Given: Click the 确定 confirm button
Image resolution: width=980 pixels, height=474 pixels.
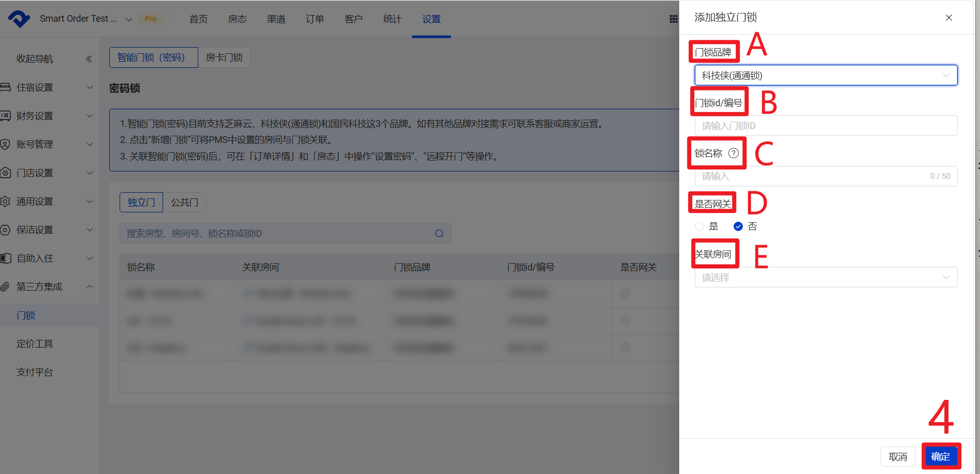Looking at the screenshot, I should [940, 456].
